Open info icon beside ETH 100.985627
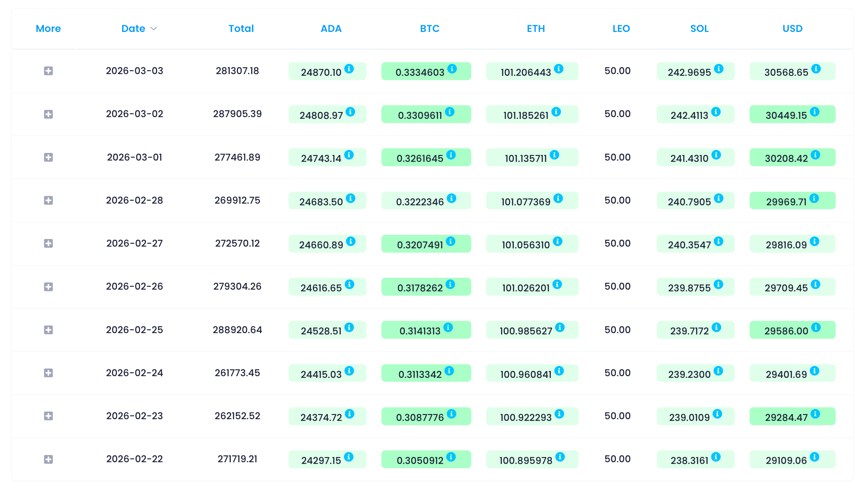 pos(560,327)
